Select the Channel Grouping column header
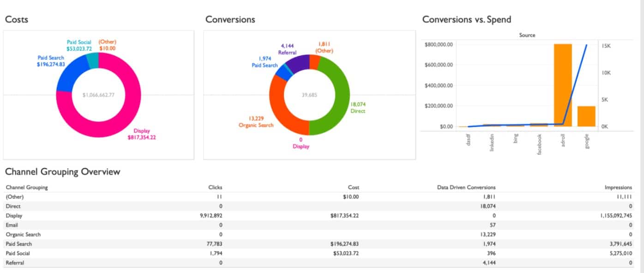The height and width of the screenshot is (273, 644). pos(27,188)
